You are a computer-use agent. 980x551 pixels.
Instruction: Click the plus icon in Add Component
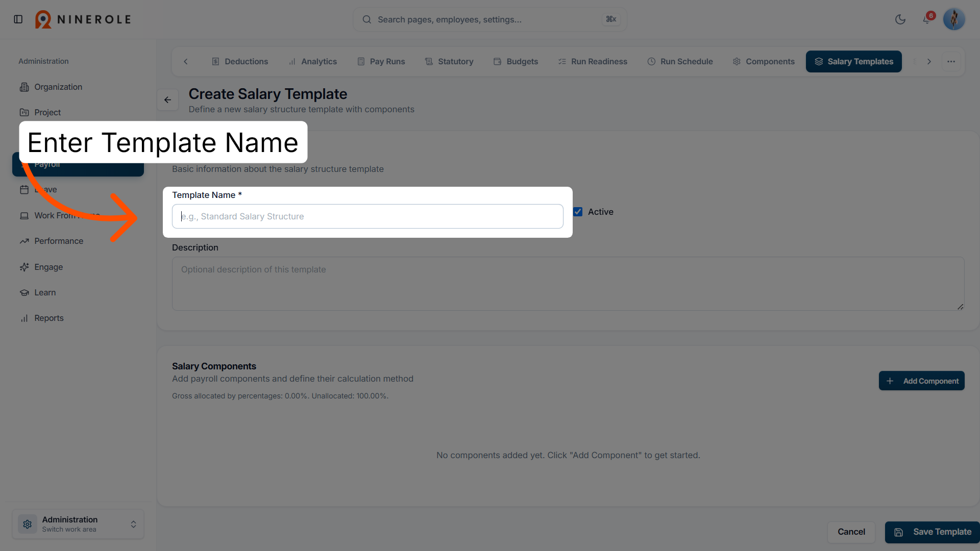point(890,381)
